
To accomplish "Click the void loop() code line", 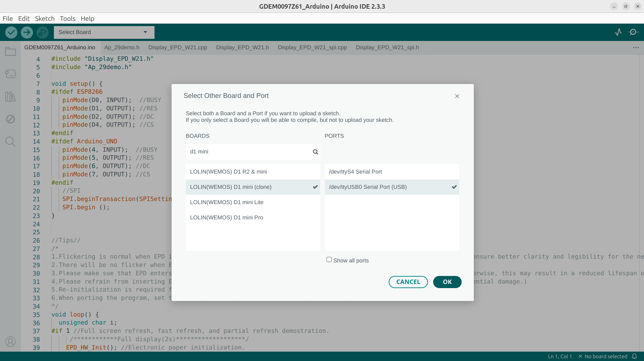I will (75, 314).
